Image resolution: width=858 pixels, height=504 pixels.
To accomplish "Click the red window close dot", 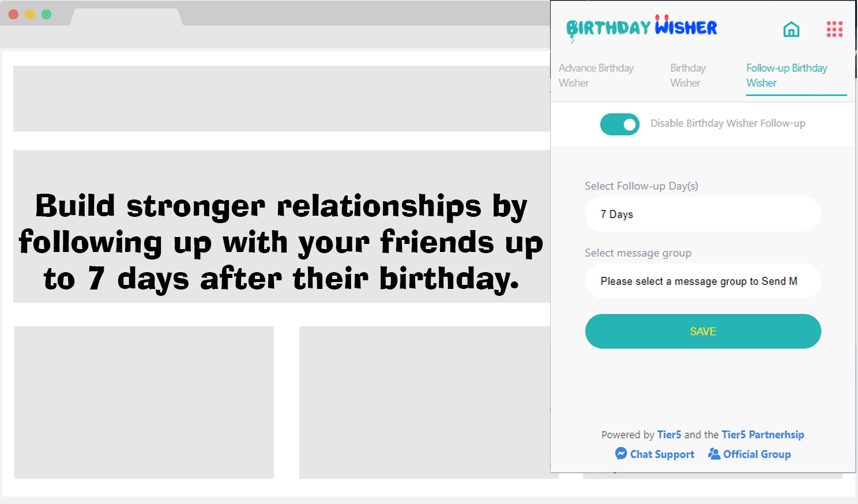I will click(14, 14).
